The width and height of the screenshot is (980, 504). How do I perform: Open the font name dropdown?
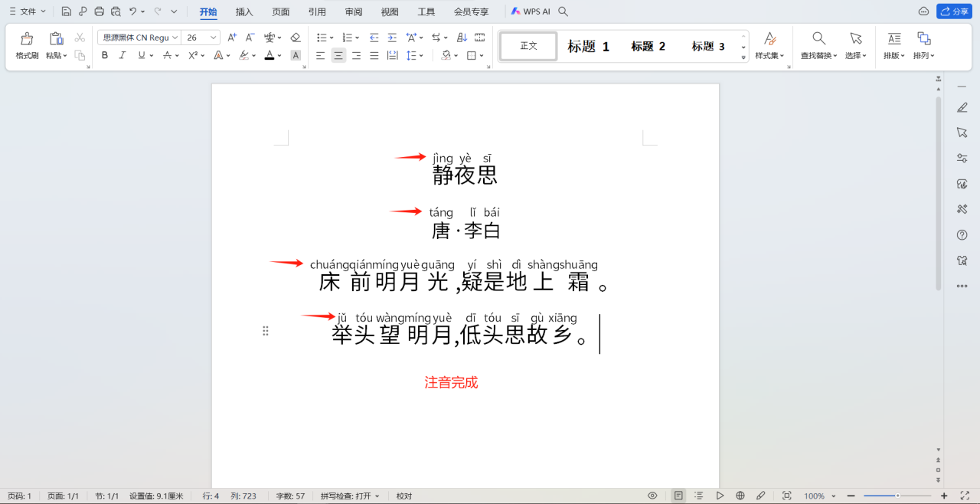[x=175, y=38]
